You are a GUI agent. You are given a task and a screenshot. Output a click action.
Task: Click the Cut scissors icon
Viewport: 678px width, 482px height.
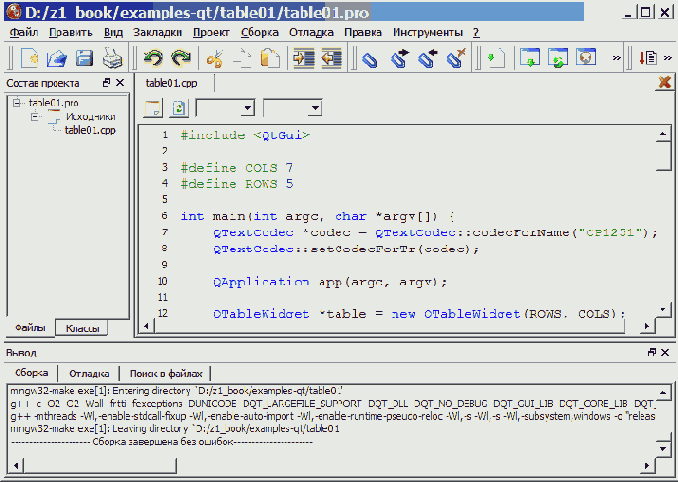point(216,59)
